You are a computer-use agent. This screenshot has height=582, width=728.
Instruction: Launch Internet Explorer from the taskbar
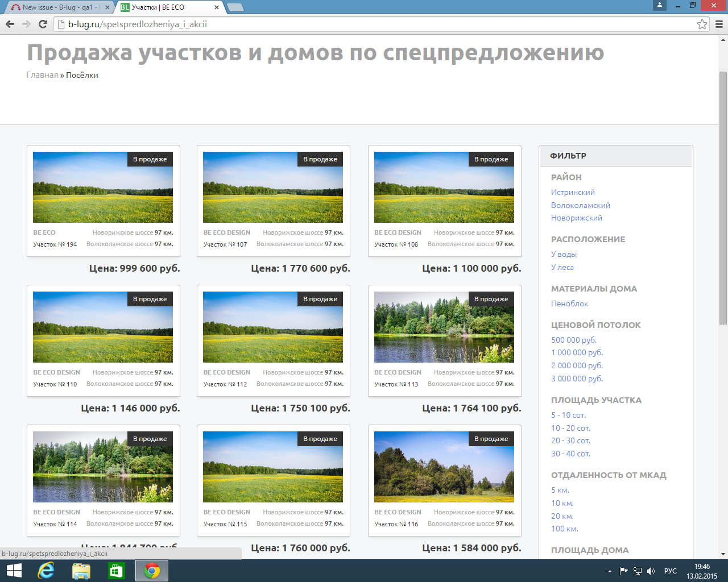[46, 571]
